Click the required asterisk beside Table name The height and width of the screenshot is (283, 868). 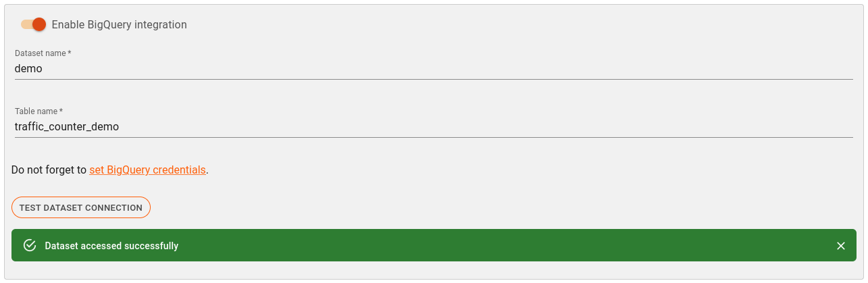coord(61,111)
